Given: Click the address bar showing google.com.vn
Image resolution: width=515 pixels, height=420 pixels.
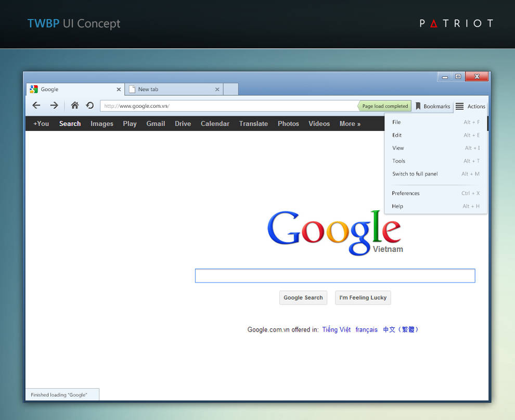Looking at the screenshot, I should (228, 106).
